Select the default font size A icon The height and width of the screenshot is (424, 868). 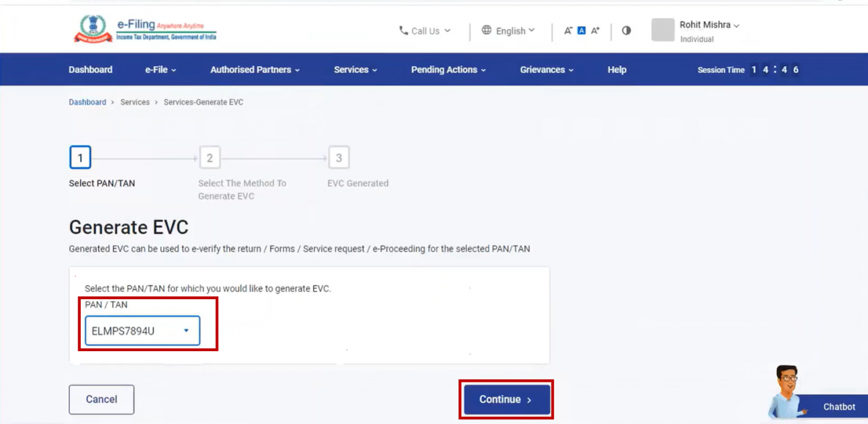pyautogui.click(x=580, y=30)
